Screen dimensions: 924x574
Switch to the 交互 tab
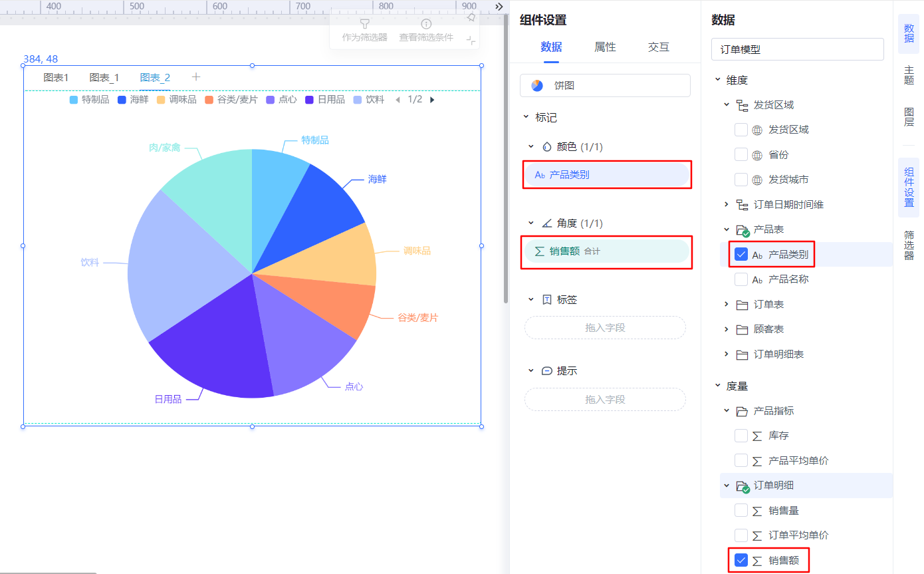tap(659, 47)
